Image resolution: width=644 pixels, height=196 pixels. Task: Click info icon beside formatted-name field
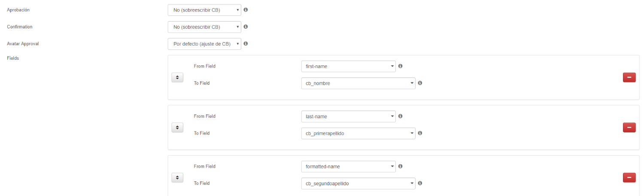pos(400,166)
